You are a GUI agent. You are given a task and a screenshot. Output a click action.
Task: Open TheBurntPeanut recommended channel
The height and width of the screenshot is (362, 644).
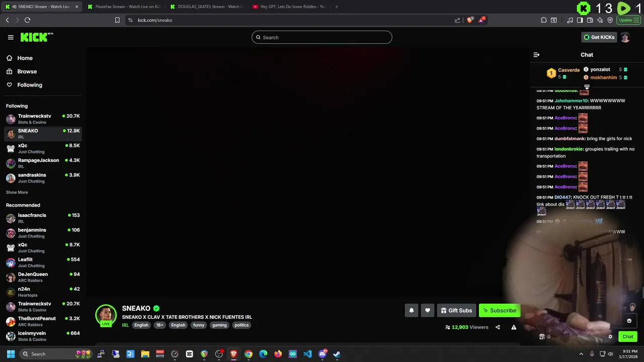click(x=42, y=321)
